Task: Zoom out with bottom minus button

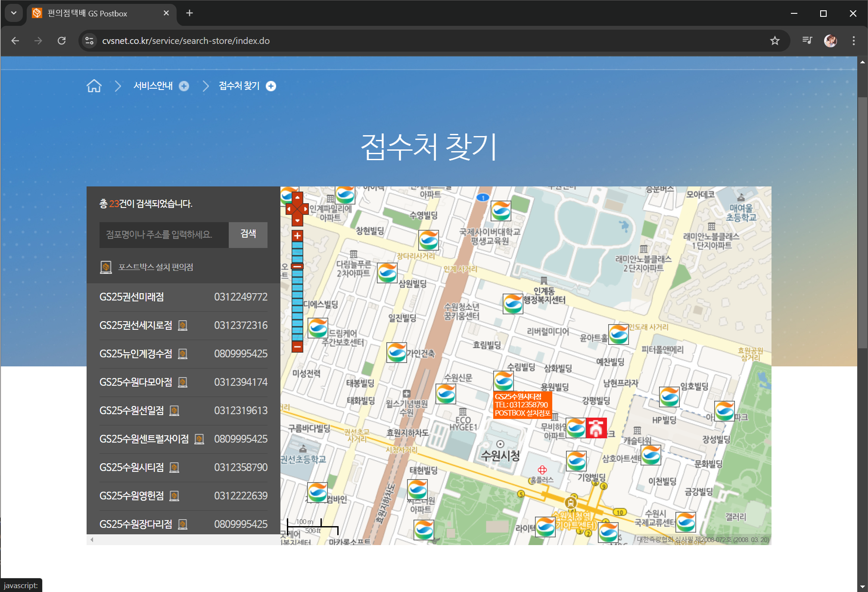Action: click(x=297, y=346)
